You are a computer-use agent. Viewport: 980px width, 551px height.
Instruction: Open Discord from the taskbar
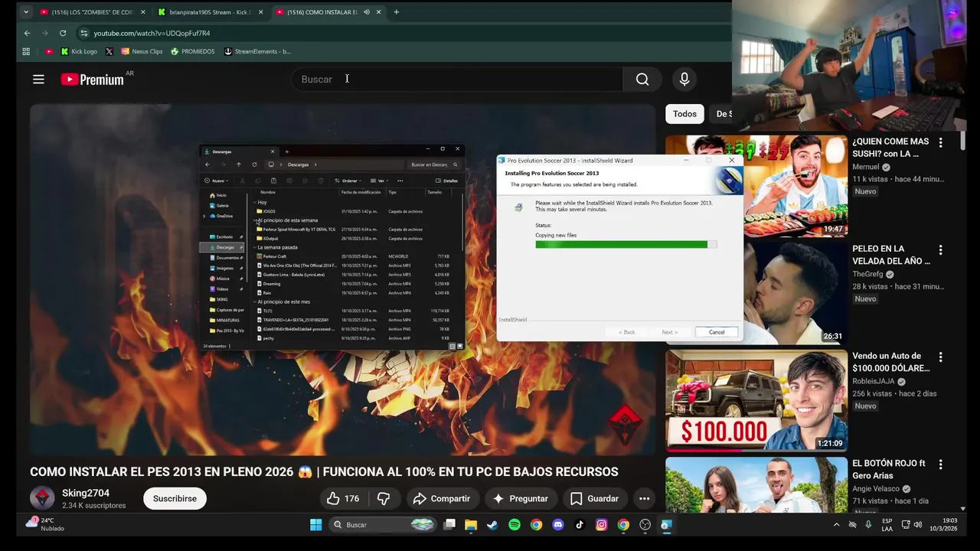tap(558, 524)
